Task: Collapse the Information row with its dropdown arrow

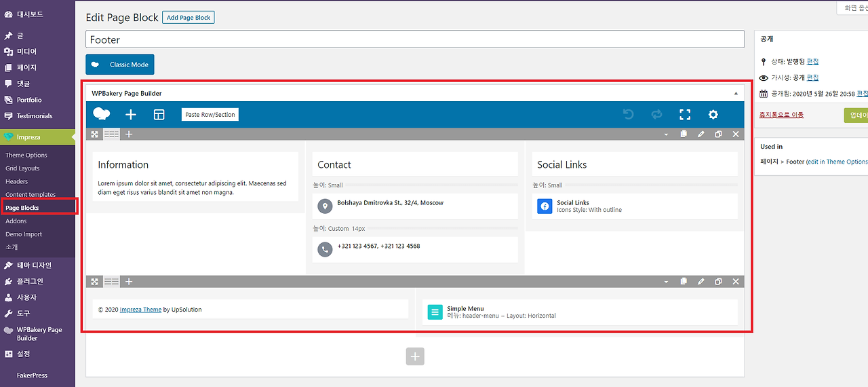Action: click(666, 134)
